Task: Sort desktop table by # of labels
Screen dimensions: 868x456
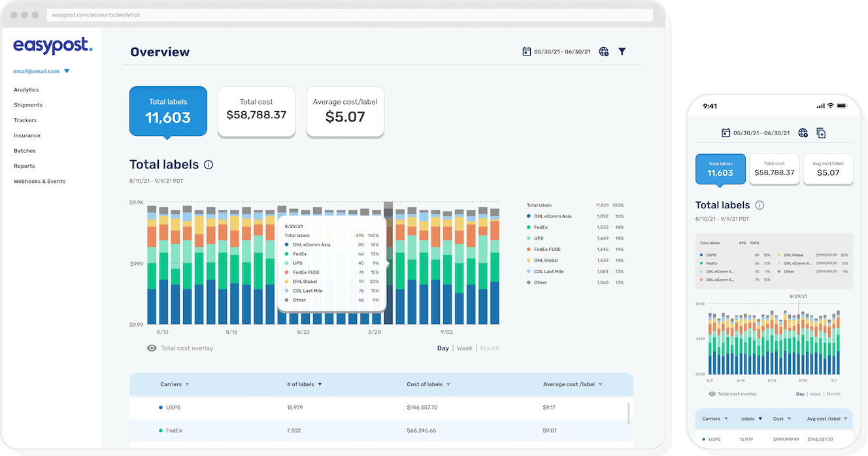Action: click(320, 384)
